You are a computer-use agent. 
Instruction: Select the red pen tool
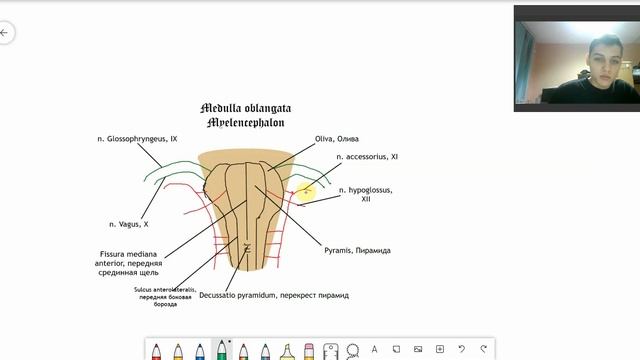coord(156,351)
